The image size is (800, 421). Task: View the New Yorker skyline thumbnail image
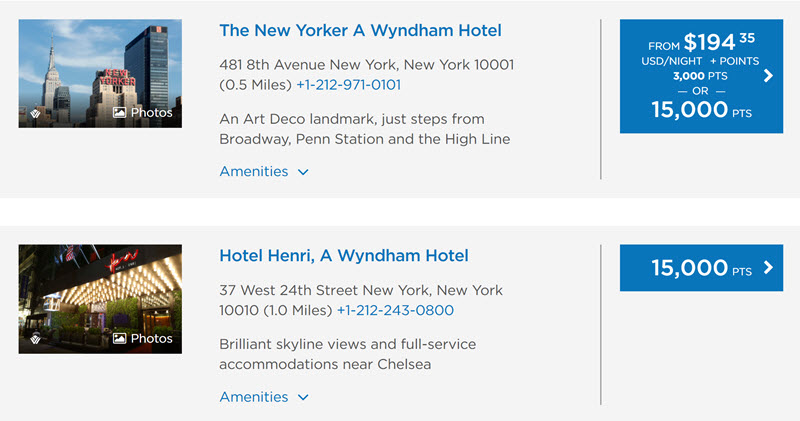(x=100, y=73)
